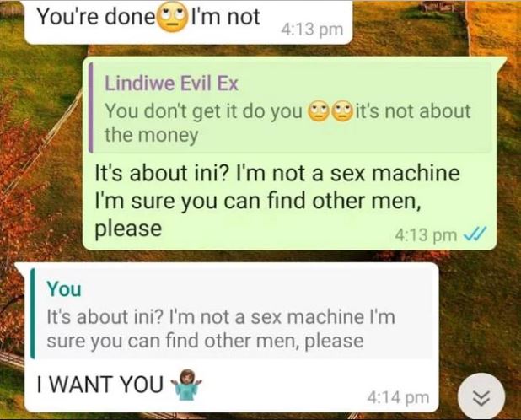Tap the shrugging person emoji
Image resolution: width=521 pixels, height=420 pixels.
click(x=186, y=384)
